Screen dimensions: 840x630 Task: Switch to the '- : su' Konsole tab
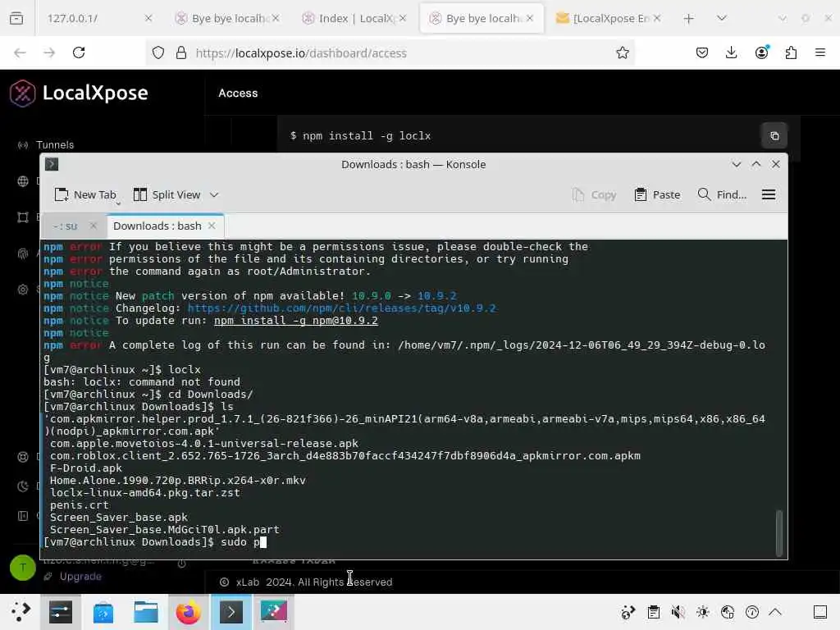(x=66, y=226)
